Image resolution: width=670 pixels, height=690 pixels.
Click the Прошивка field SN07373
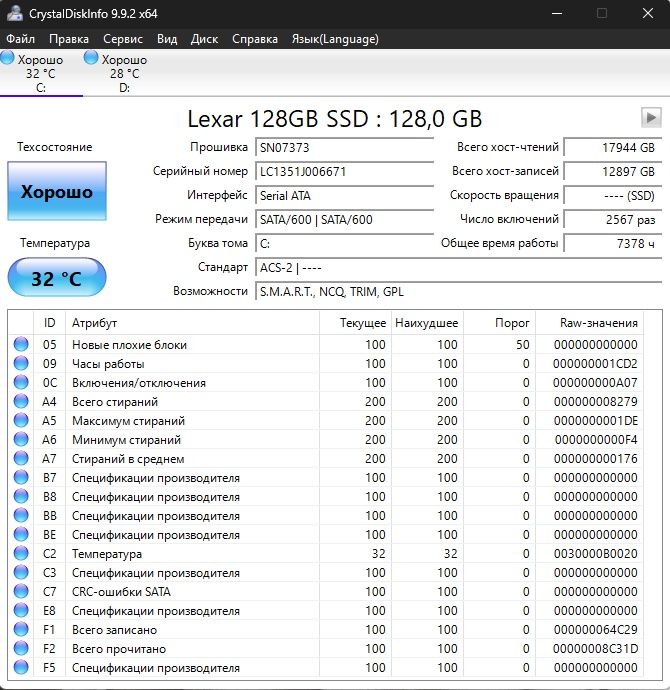coord(344,147)
